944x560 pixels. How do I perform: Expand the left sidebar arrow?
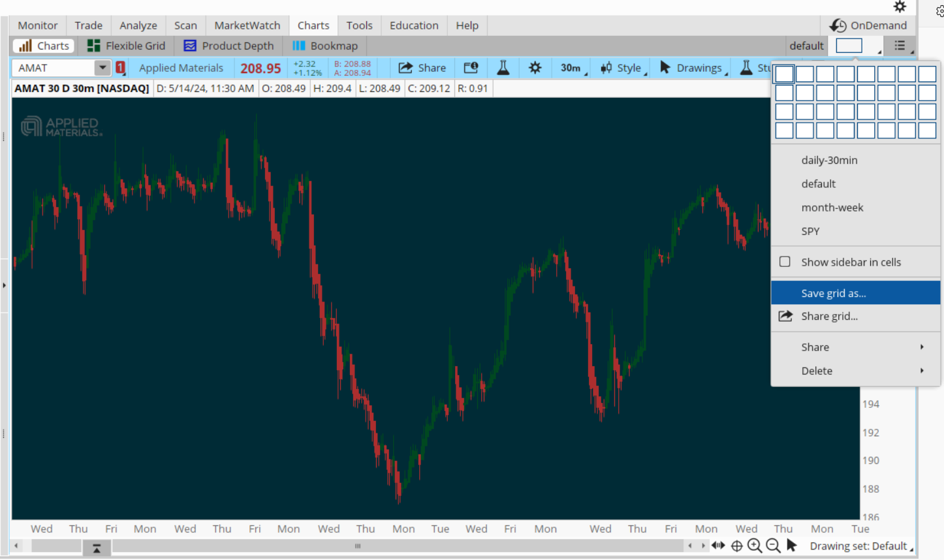click(x=4, y=285)
